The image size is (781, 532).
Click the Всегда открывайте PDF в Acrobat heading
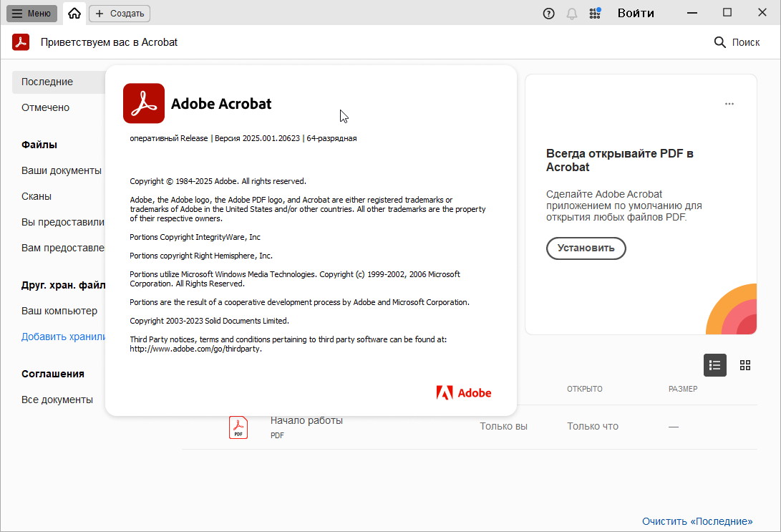pyautogui.click(x=620, y=160)
